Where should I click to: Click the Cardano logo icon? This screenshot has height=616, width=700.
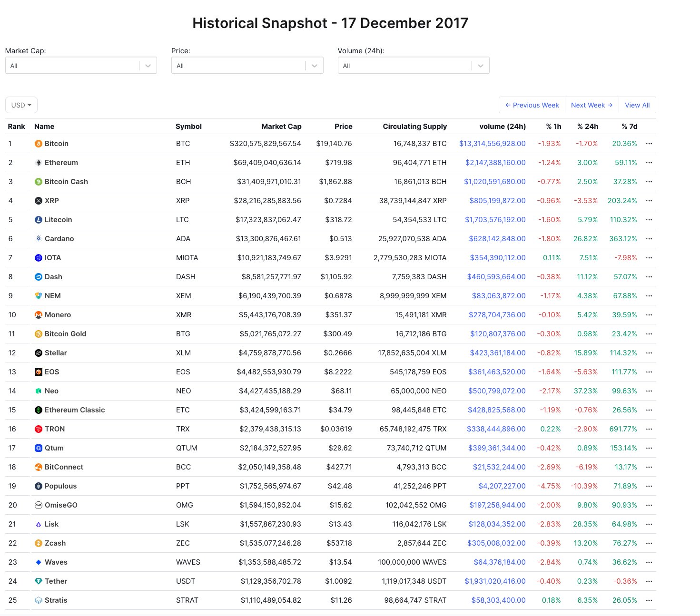point(39,239)
